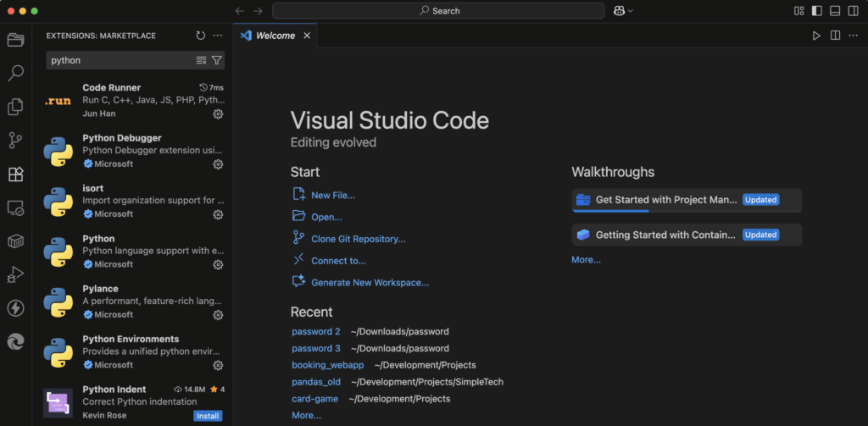This screenshot has width=868, height=426.
Task: Open the Run and Debug view
Action: [x=15, y=275]
